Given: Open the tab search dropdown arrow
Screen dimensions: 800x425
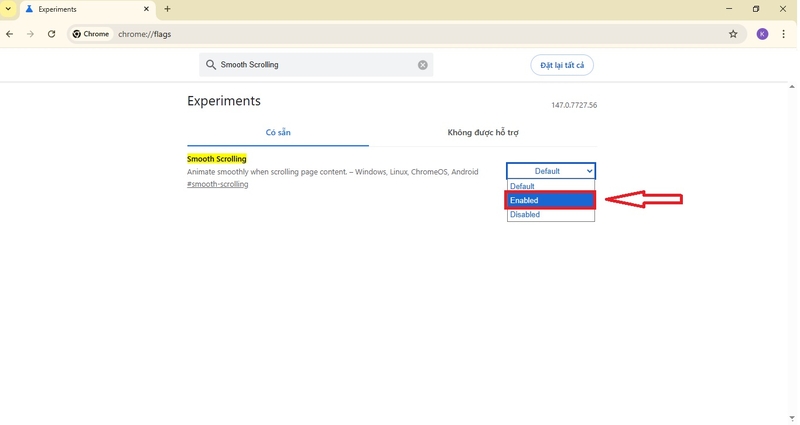Looking at the screenshot, I should pyautogui.click(x=8, y=9).
